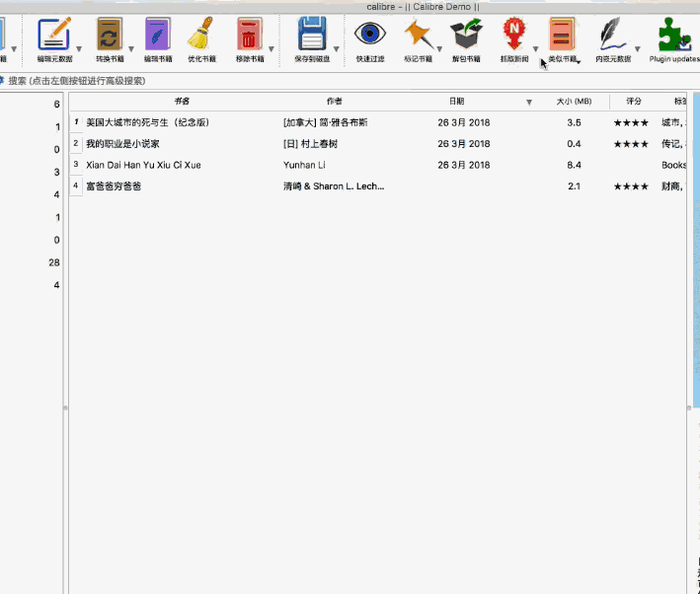Sort by the 日期 date column header
Image resolution: width=700 pixels, height=594 pixels.
tap(456, 102)
